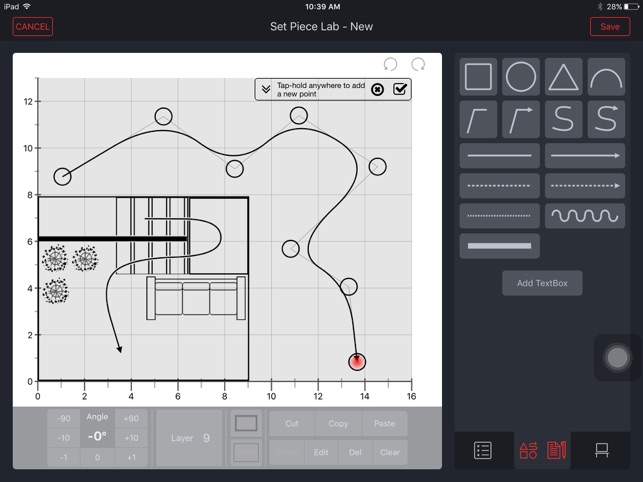Tap the 10:39 AM clock
Image resolution: width=643 pixels, height=482 pixels.
tap(322, 7)
